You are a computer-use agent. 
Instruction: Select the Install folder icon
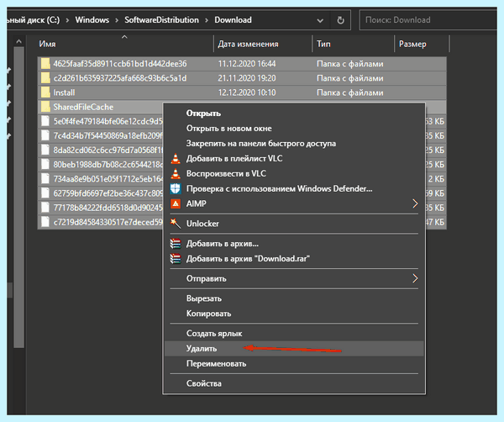pos(45,92)
